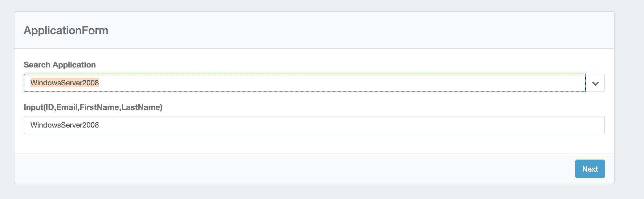Click the Search Application label
Screen dimensions: 644x199
[x=59, y=65]
